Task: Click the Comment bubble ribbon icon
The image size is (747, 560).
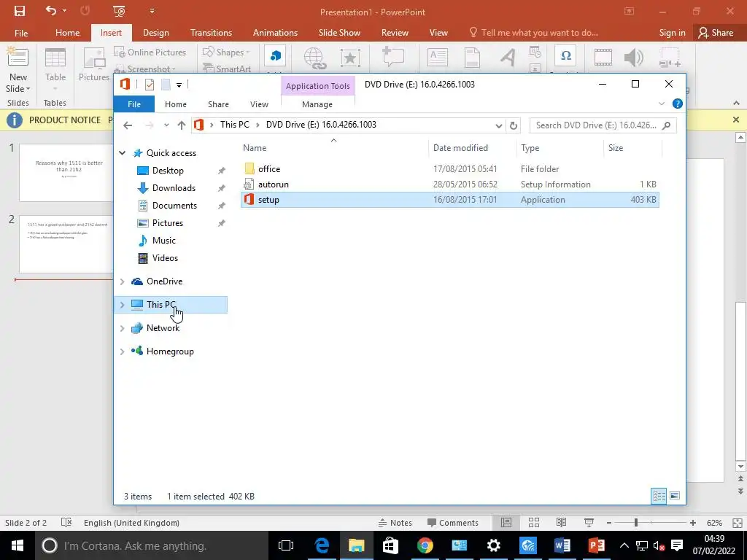Action: coord(393,57)
